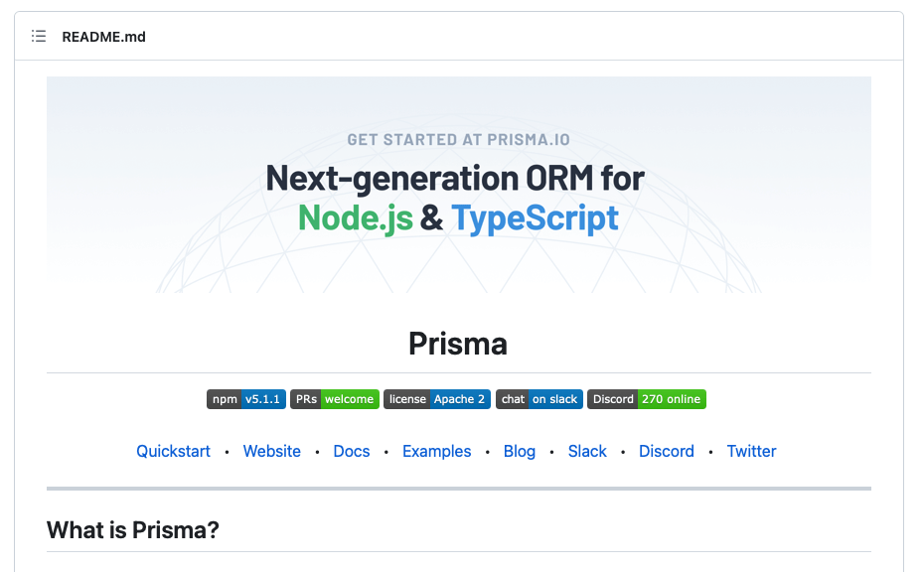This screenshot has width=924, height=572.
Task: Visit the Examples link
Action: [x=436, y=451]
